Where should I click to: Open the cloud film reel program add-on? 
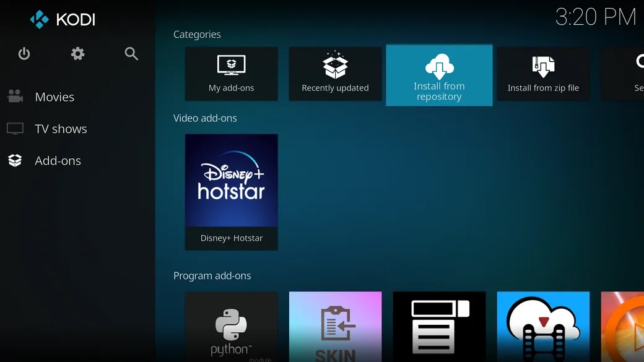(543, 327)
